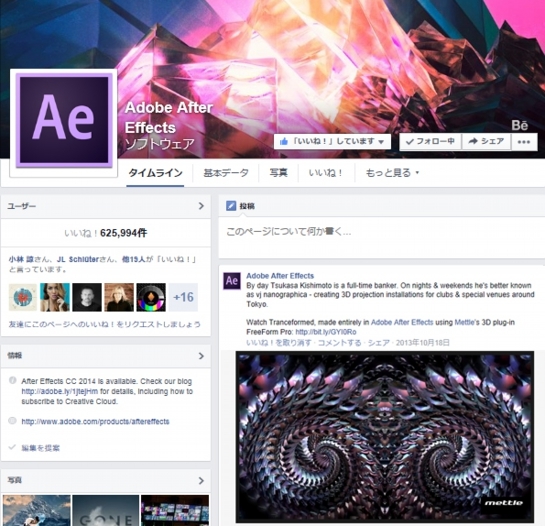Click the 編集を提案 link
545x526 pixels.
point(40,448)
